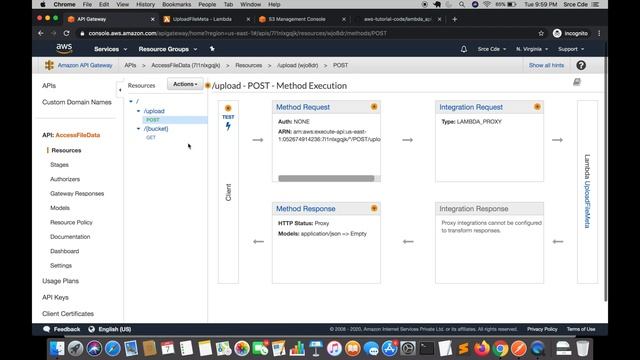Select the /upload resource in the tree

(x=154, y=111)
